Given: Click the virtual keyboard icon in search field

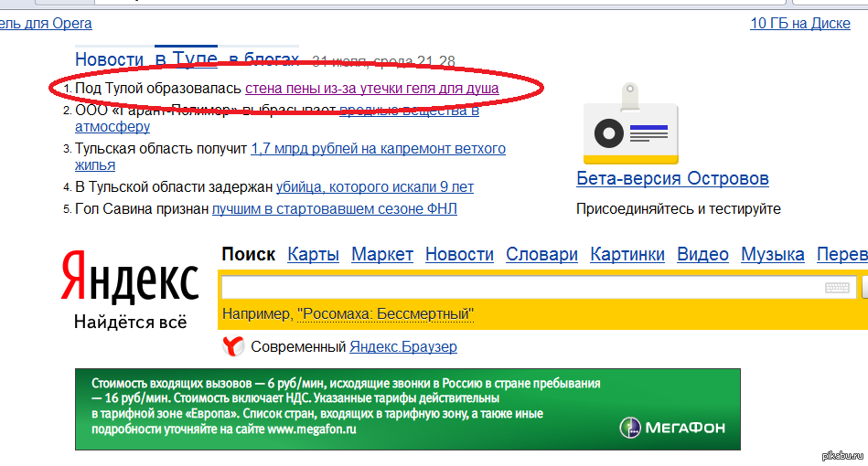Looking at the screenshot, I should (x=836, y=288).
